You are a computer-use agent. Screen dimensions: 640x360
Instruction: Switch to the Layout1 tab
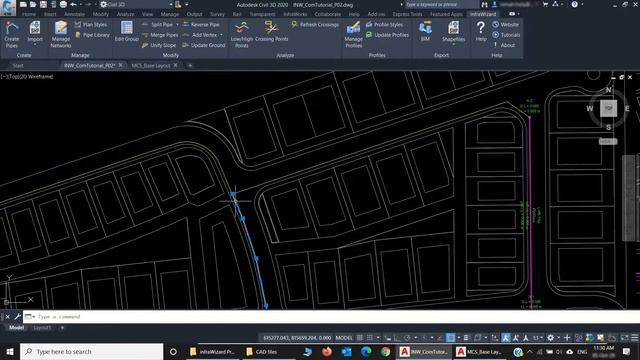point(42,328)
